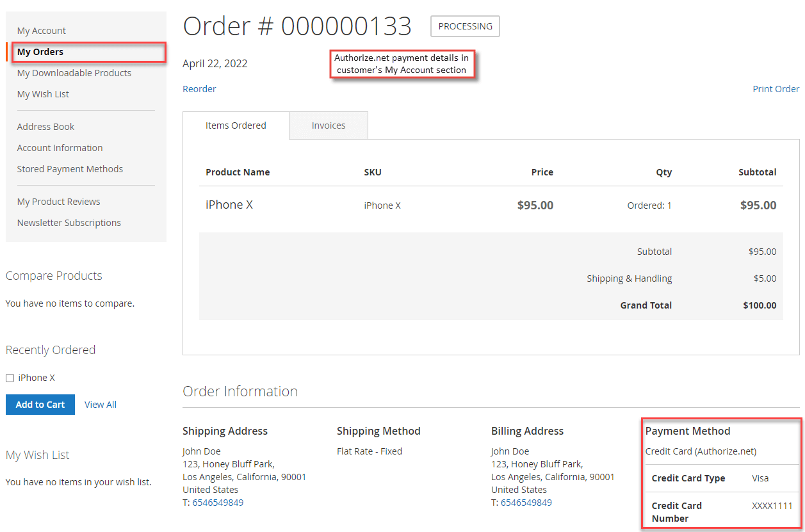Image resolution: width=805 pixels, height=532 pixels.
Task: Open ordered quantity link for iPhone X
Action: coord(669,204)
